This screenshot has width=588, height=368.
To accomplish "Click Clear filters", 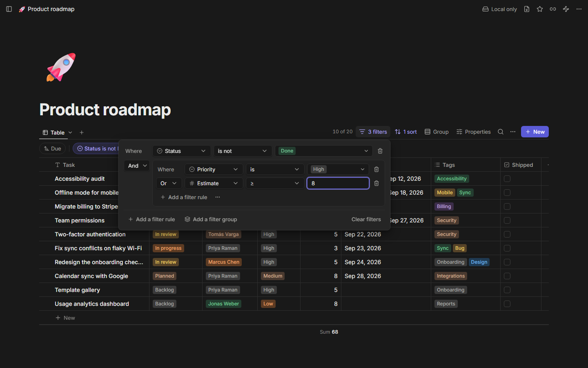I will (x=366, y=219).
